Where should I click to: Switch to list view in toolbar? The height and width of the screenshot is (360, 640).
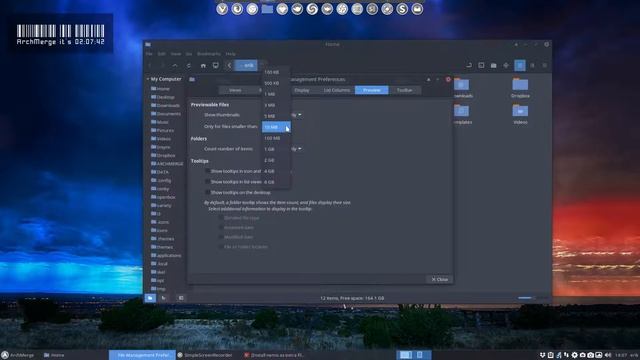click(x=532, y=65)
